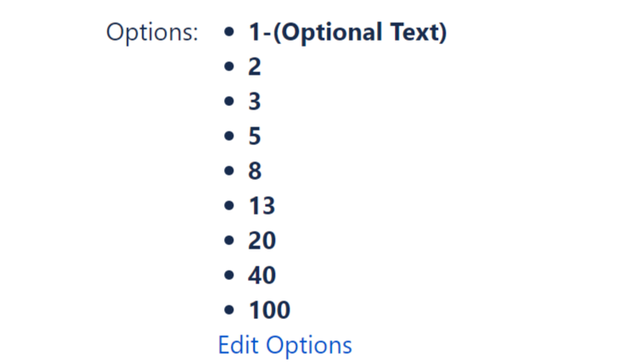Click the option value 20
Viewport: 641px width, 364px height.
[x=261, y=241]
